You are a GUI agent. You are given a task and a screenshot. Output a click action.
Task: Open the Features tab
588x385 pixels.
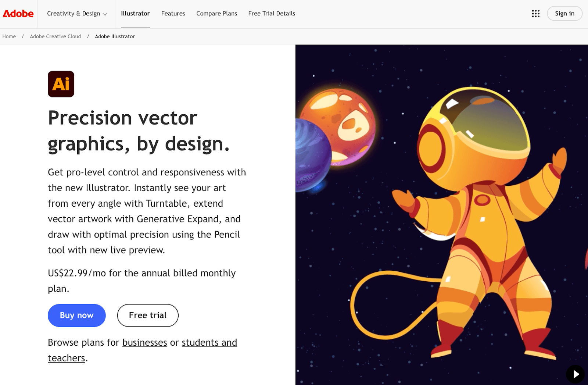[x=173, y=14]
